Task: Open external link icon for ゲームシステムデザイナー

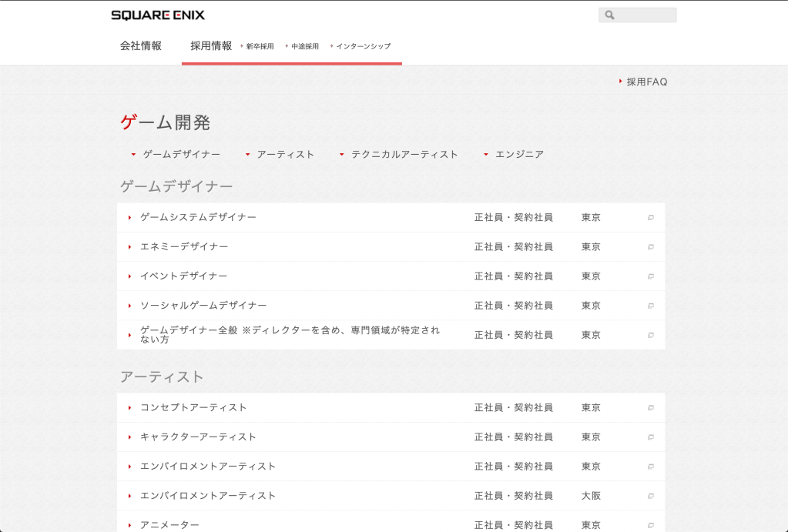Action: click(x=651, y=218)
